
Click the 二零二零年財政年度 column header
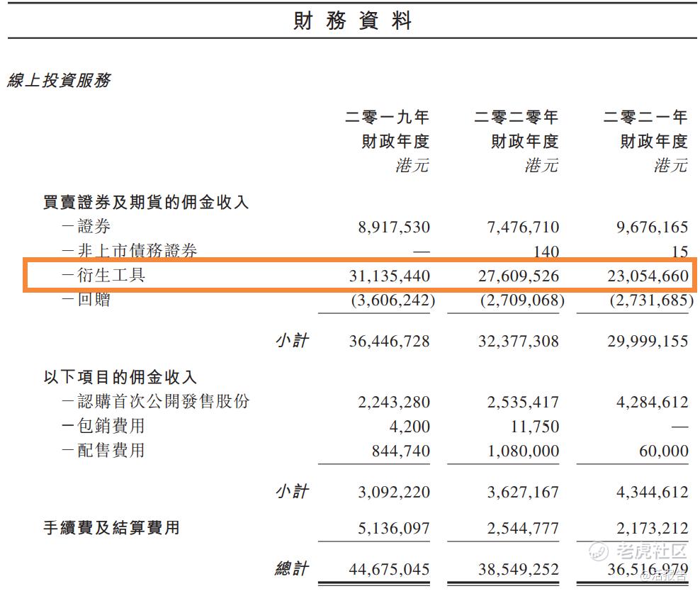[515, 128]
